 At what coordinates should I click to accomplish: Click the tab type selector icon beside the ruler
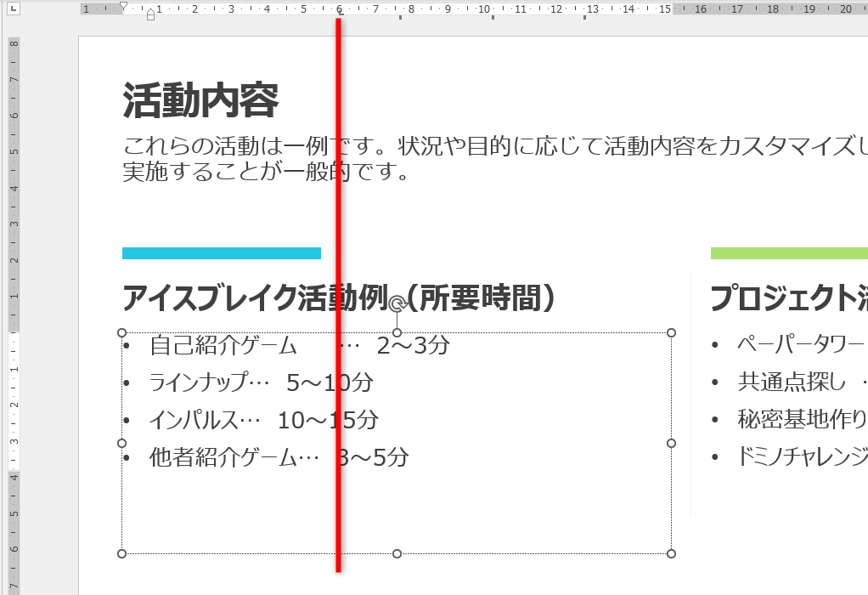13,8
